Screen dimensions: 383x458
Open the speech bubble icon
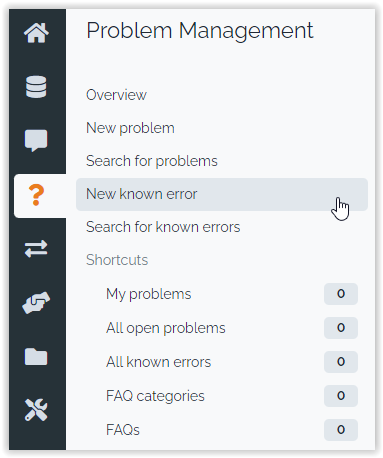click(x=36, y=140)
